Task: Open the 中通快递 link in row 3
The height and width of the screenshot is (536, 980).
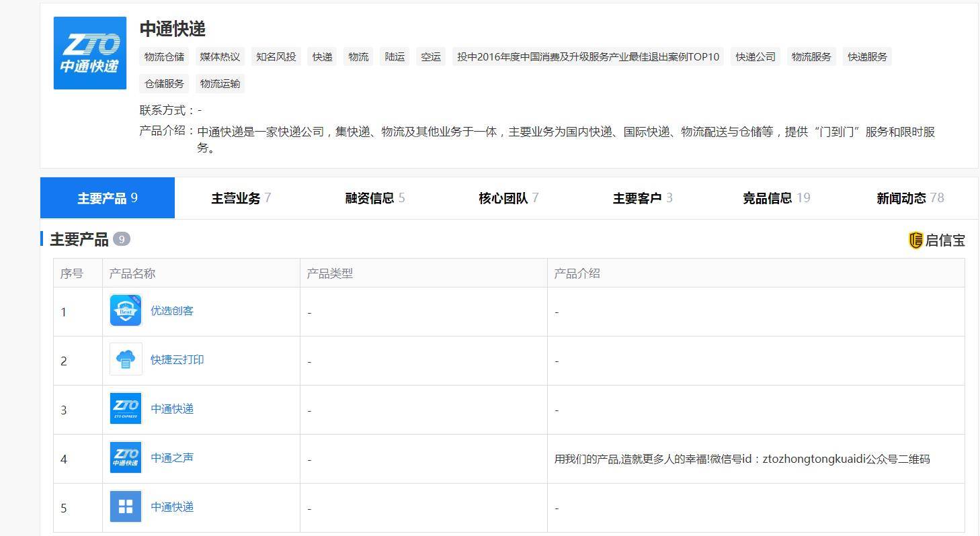Action: pyautogui.click(x=172, y=409)
